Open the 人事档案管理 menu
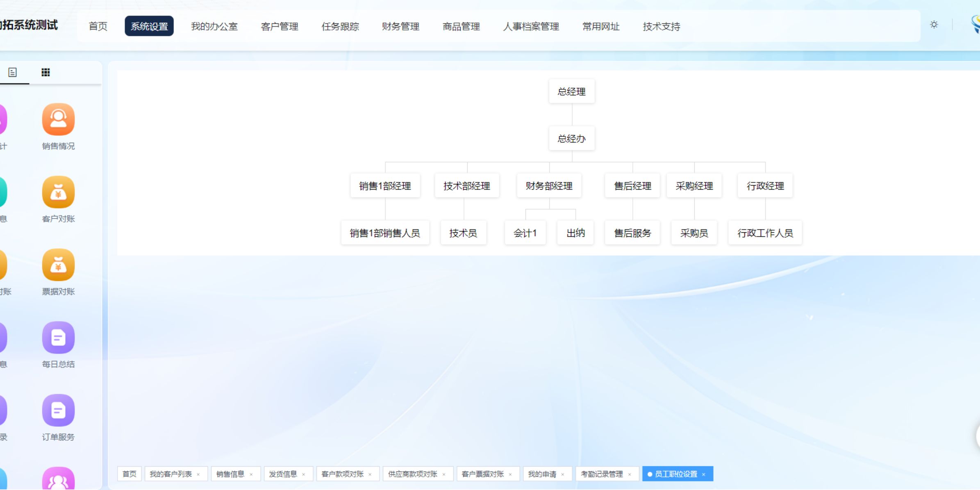 [531, 27]
